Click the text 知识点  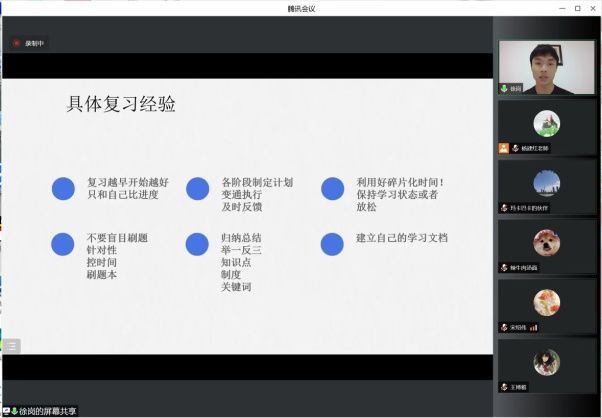click(x=236, y=262)
